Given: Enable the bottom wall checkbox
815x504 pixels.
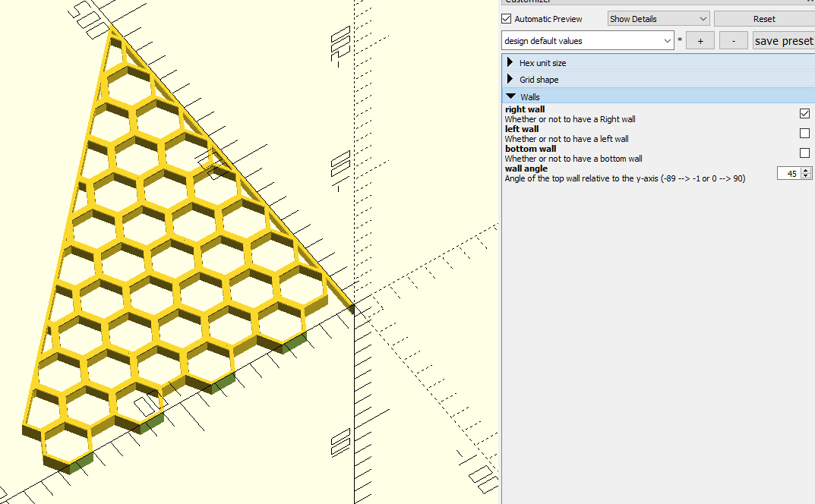Looking at the screenshot, I should (804, 153).
